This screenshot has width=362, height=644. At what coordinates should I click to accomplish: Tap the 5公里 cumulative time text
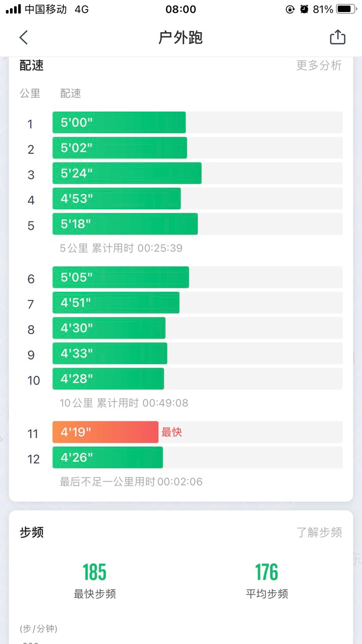coord(121,248)
